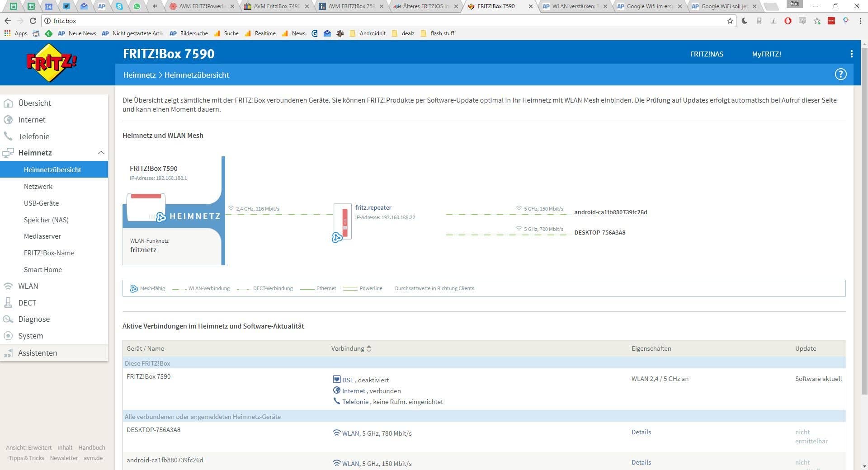Open FRITZ!NAS from header
The height and width of the screenshot is (470, 868).
tap(706, 54)
